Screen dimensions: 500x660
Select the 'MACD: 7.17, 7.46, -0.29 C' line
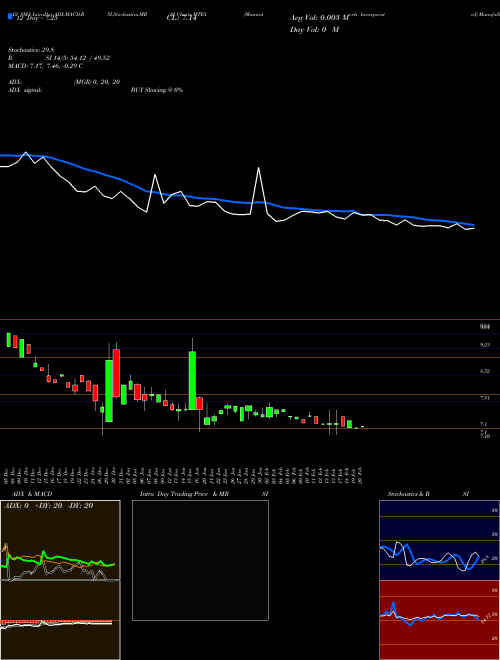(45, 66)
